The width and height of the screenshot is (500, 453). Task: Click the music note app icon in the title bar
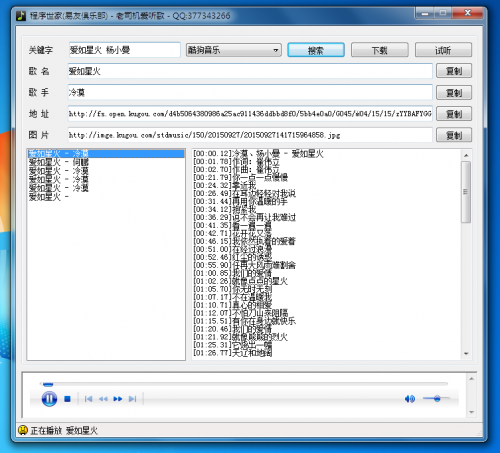pos(21,15)
